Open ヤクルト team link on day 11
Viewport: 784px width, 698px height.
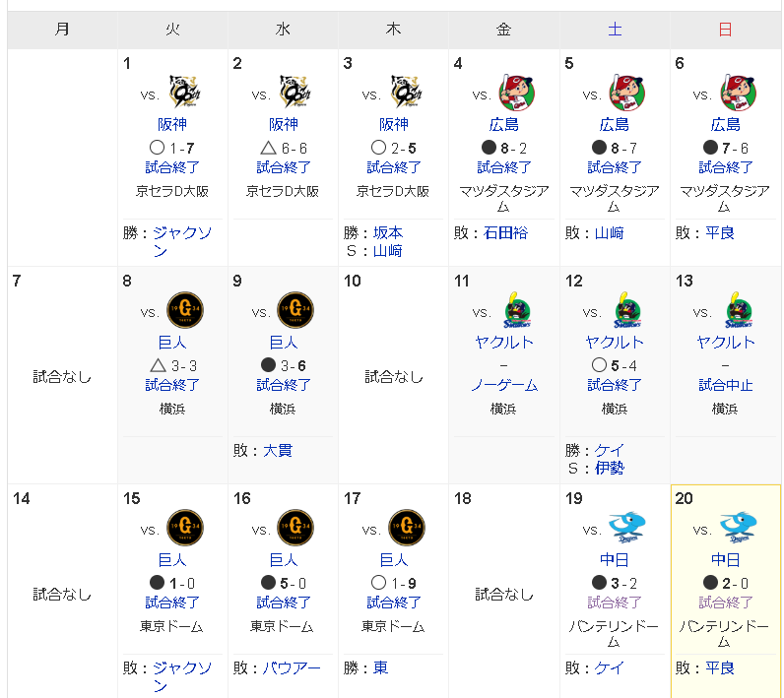(503, 343)
